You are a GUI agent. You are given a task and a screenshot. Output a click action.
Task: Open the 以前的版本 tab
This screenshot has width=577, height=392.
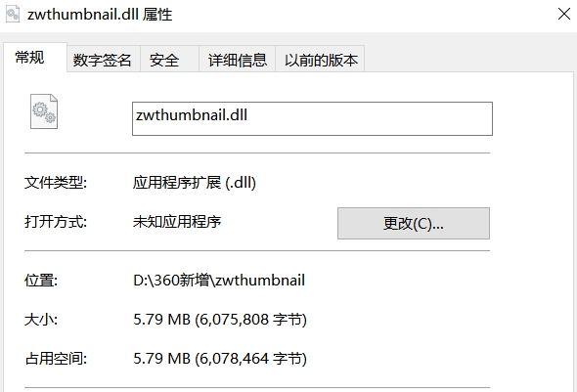(x=320, y=59)
